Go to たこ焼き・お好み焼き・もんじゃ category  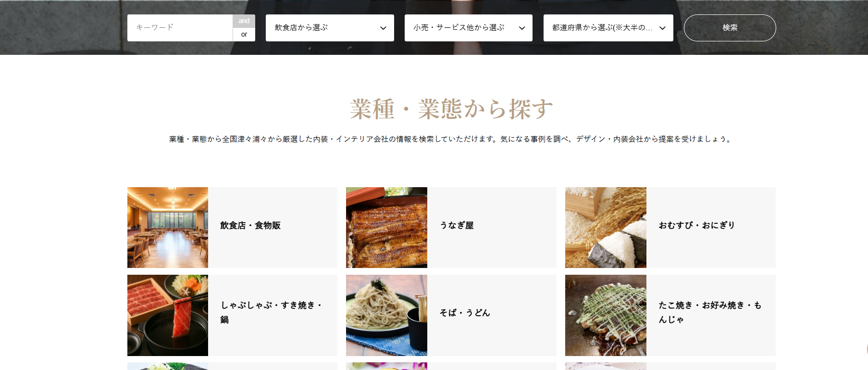[710, 312]
